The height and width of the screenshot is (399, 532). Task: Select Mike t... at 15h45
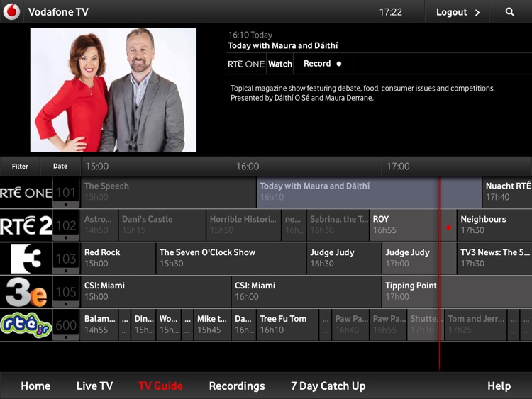click(x=212, y=325)
